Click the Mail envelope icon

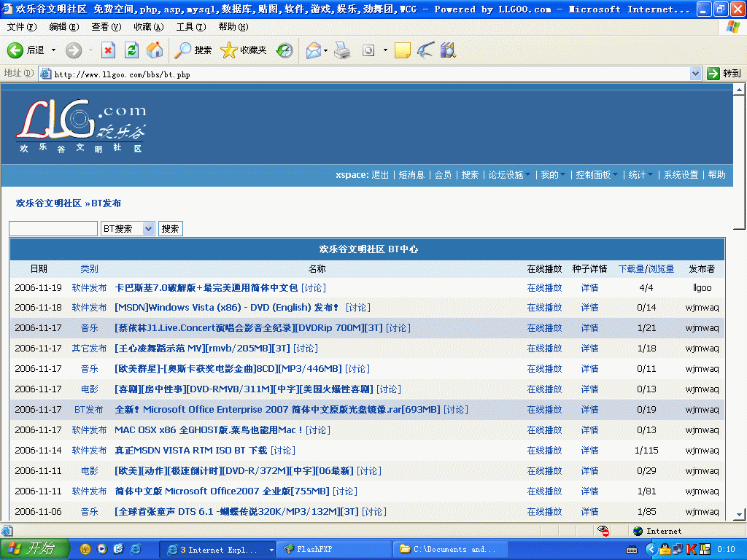pyautogui.click(x=314, y=50)
